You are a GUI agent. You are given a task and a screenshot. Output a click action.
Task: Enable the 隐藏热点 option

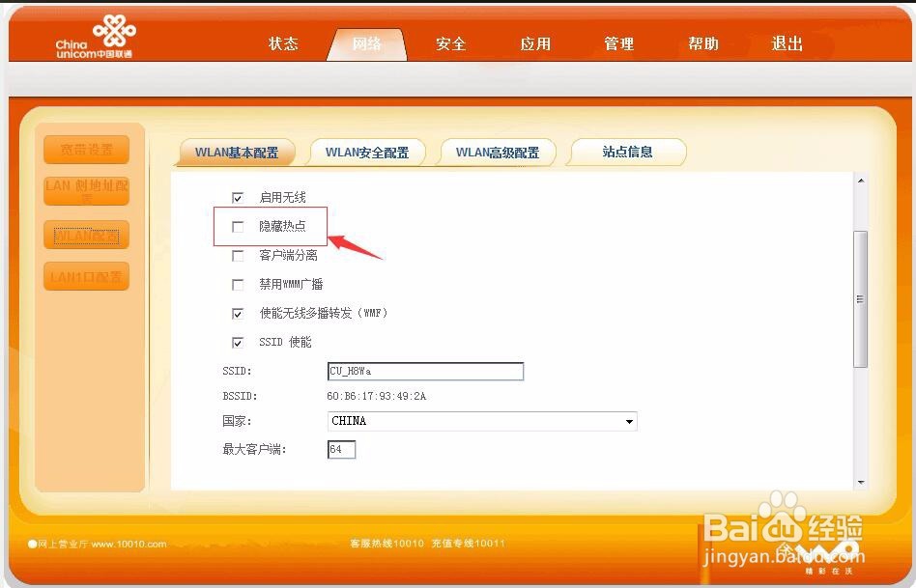point(237,226)
